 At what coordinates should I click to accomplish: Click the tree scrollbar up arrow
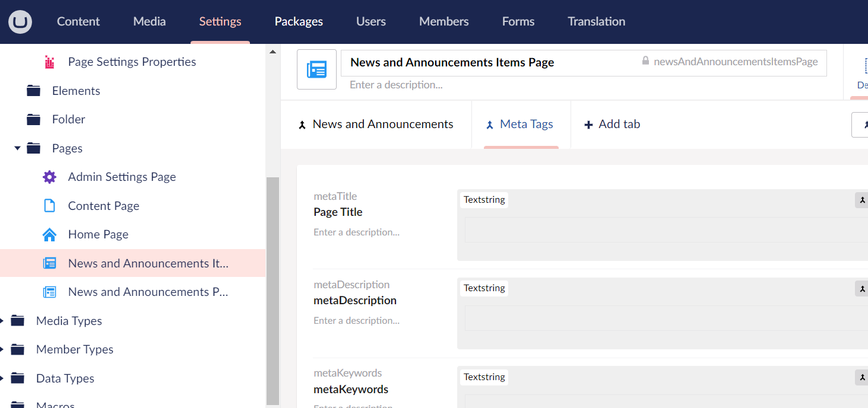coord(273,52)
